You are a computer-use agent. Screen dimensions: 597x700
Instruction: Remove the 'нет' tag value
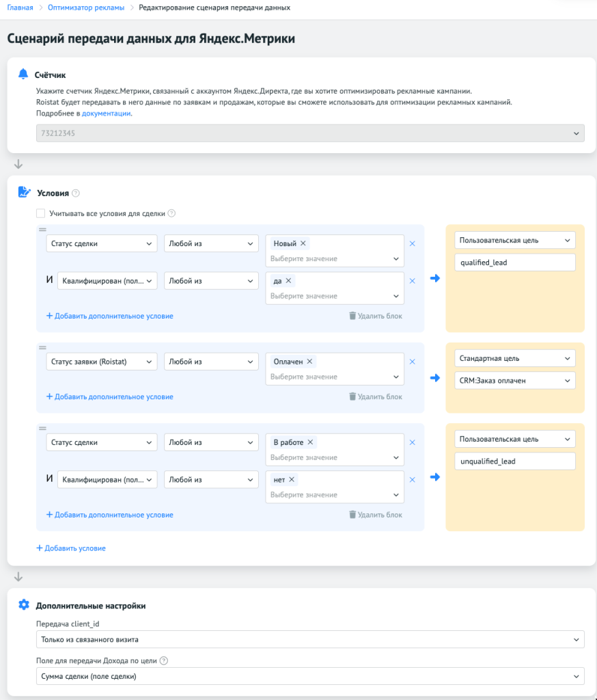click(292, 480)
